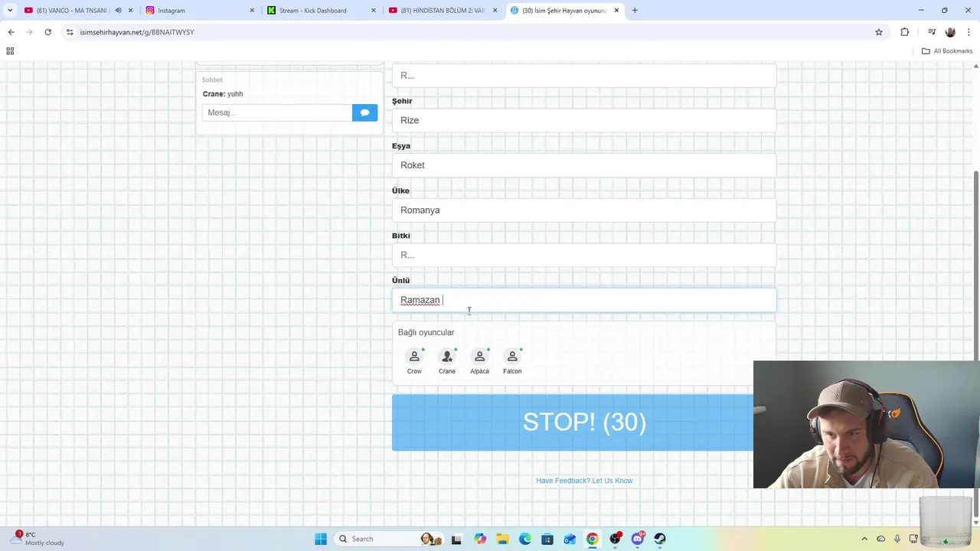Open the Chrome profile avatar

(950, 32)
